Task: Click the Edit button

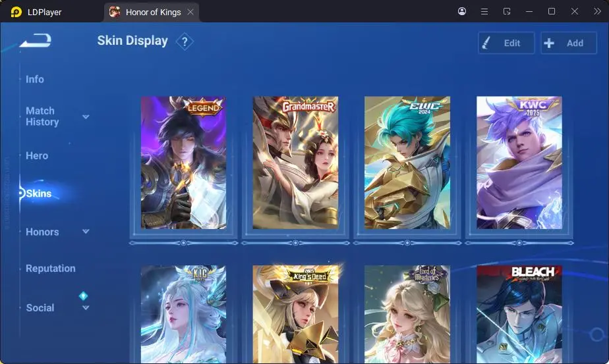Action: pos(506,43)
